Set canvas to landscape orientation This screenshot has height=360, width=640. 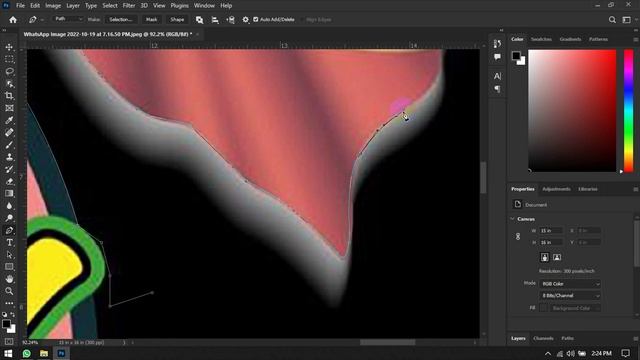pos(557,257)
